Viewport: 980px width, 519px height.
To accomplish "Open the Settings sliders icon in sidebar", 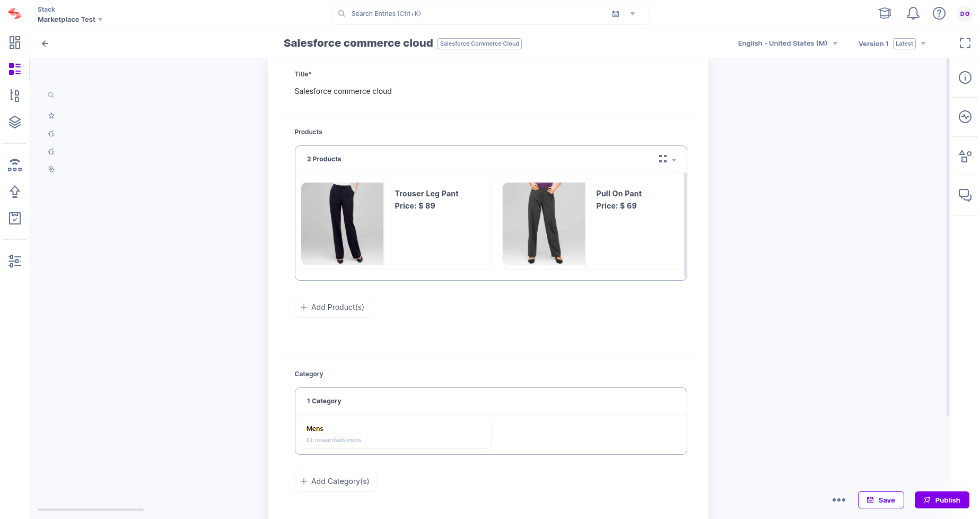I will point(15,261).
